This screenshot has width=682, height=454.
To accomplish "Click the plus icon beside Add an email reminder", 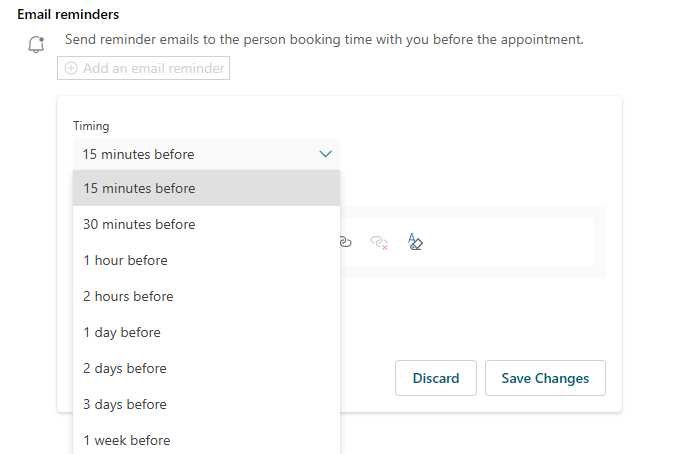I will coord(71,68).
